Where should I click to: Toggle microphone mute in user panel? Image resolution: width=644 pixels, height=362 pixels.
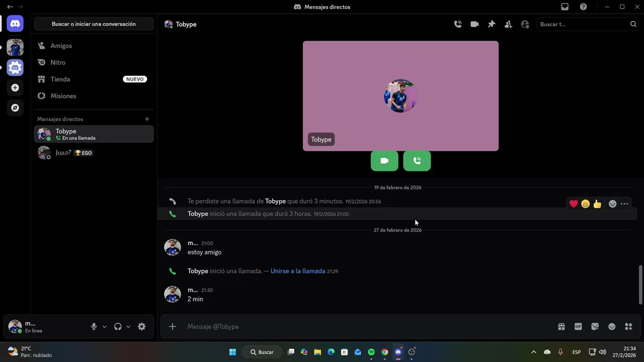[94, 326]
